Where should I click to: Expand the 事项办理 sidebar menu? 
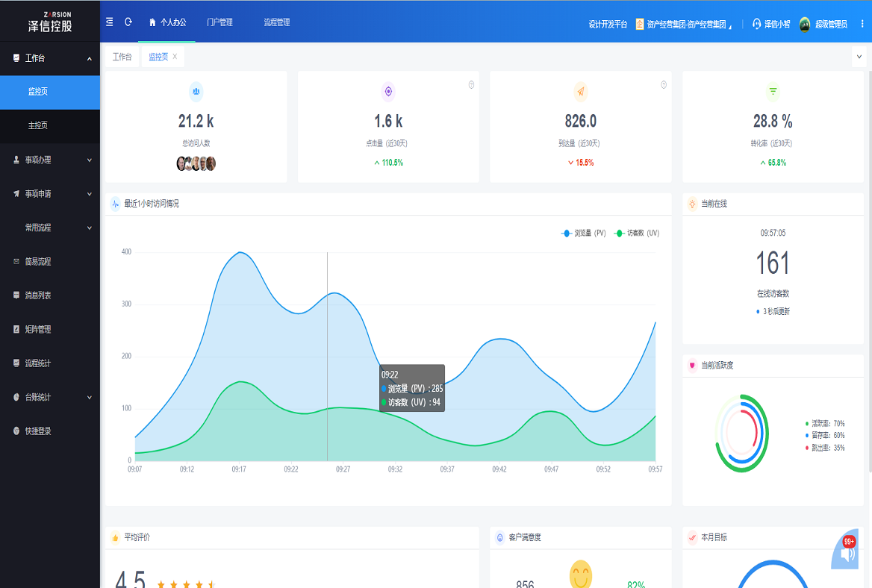(50, 160)
